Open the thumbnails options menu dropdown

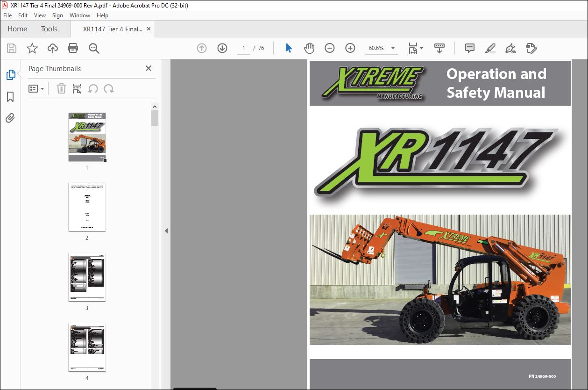click(36, 89)
